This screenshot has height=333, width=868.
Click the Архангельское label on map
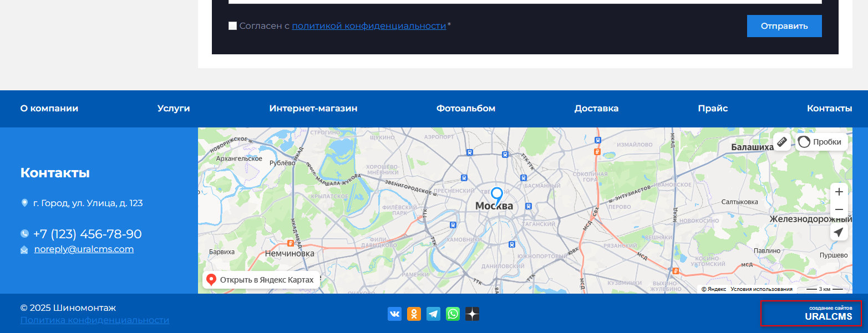[239, 158]
